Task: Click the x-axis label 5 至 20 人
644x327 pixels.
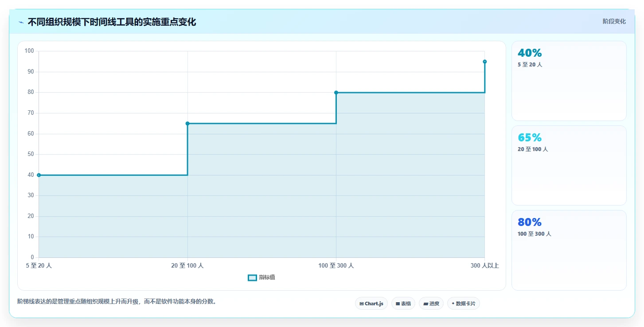Action: [x=39, y=266]
